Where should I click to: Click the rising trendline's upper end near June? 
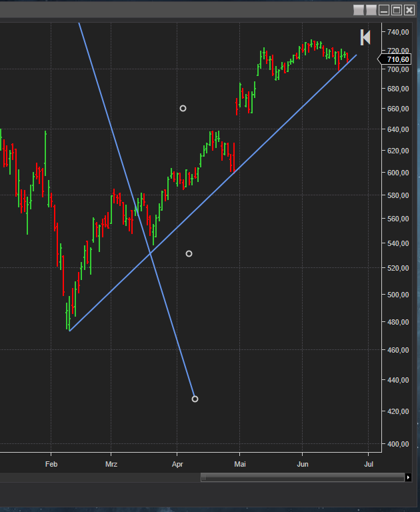pyautogui.click(x=356, y=55)
